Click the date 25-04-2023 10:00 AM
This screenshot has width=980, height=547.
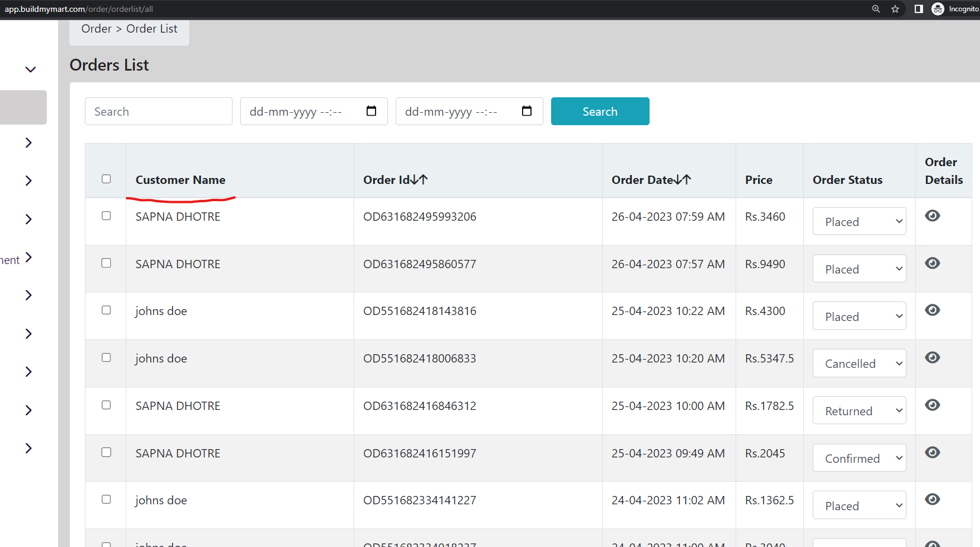coord(668,406)
